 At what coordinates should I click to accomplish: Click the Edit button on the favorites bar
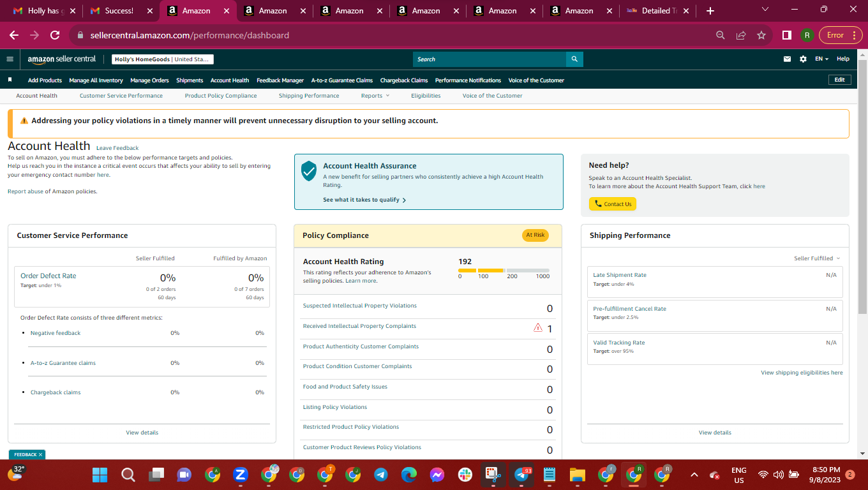pyautogui.click(x=839, y=80)
